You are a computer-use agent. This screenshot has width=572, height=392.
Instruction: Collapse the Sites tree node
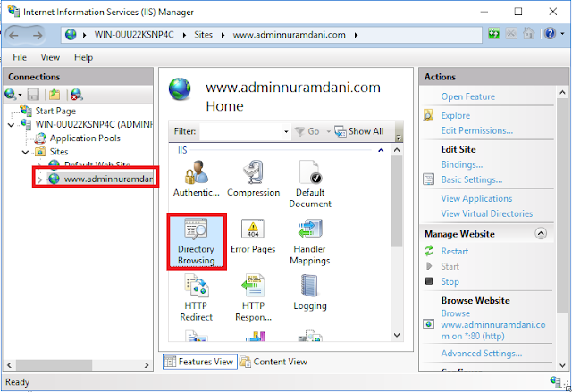coord(25,152)
